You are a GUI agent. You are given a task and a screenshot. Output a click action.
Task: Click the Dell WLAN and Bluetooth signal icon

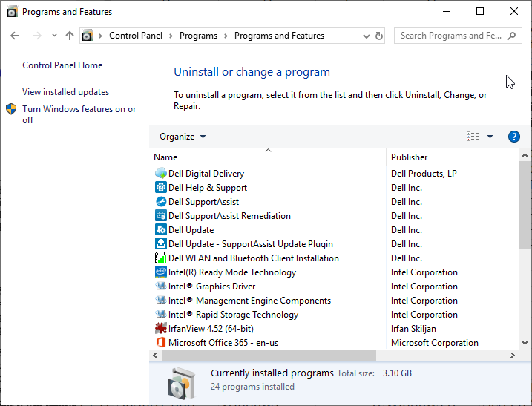pyautogui.click(x=161, y=258)
